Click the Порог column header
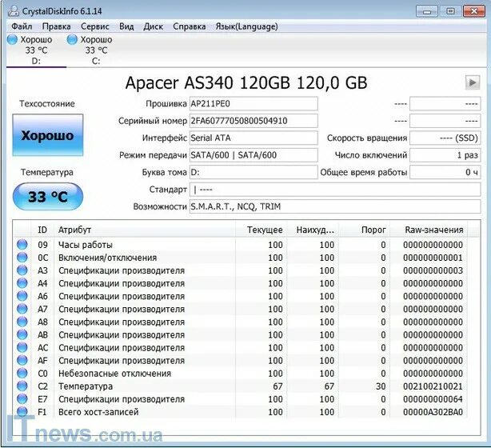Viewport: 491px width, 448px height. pyautogui.click(x=364, y=230)
